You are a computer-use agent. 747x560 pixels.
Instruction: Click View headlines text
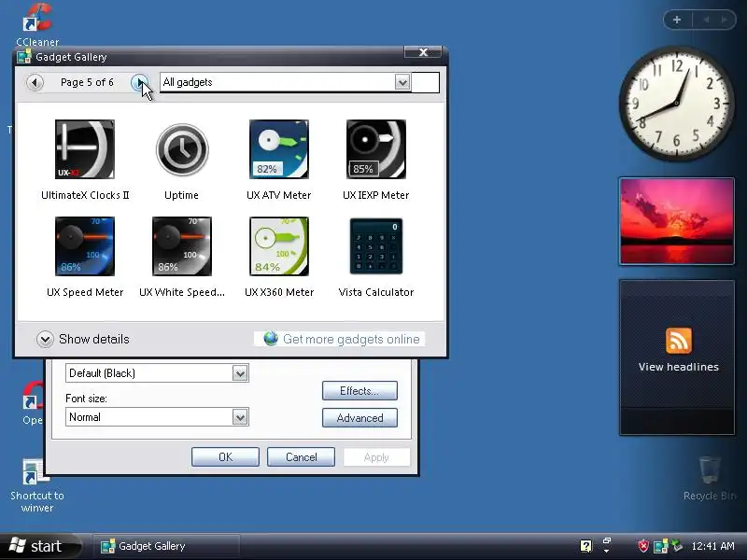(679, 367)
